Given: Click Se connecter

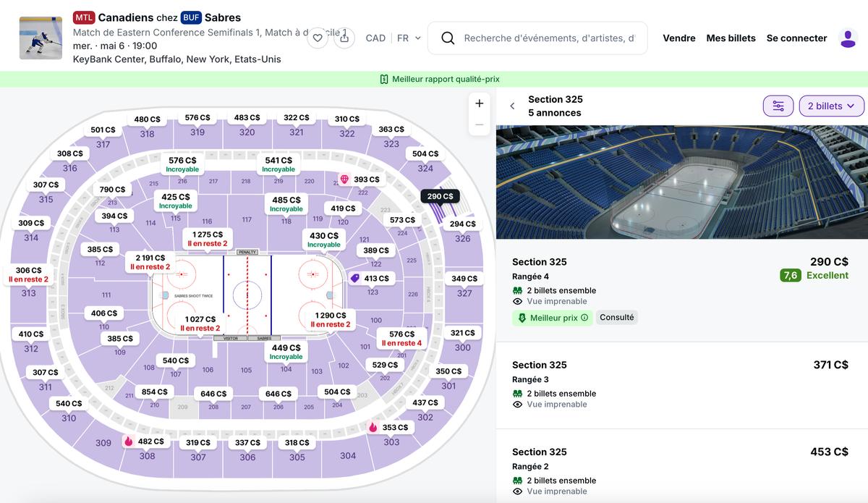Looking at the screenshot, I should coord(796,38).
